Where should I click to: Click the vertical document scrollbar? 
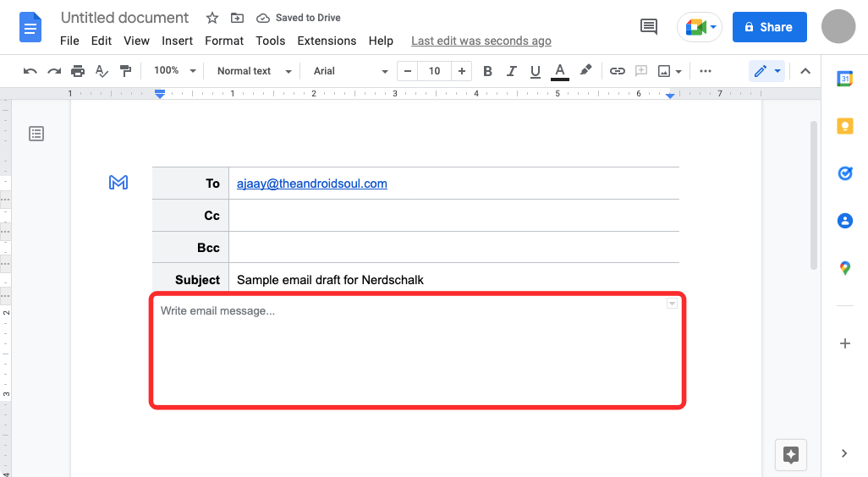[814, 195]
